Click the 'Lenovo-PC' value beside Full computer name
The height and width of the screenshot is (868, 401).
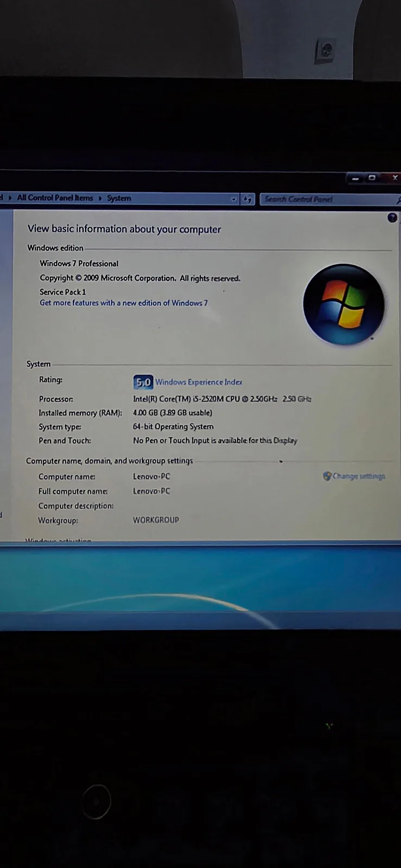coord(151,491)
